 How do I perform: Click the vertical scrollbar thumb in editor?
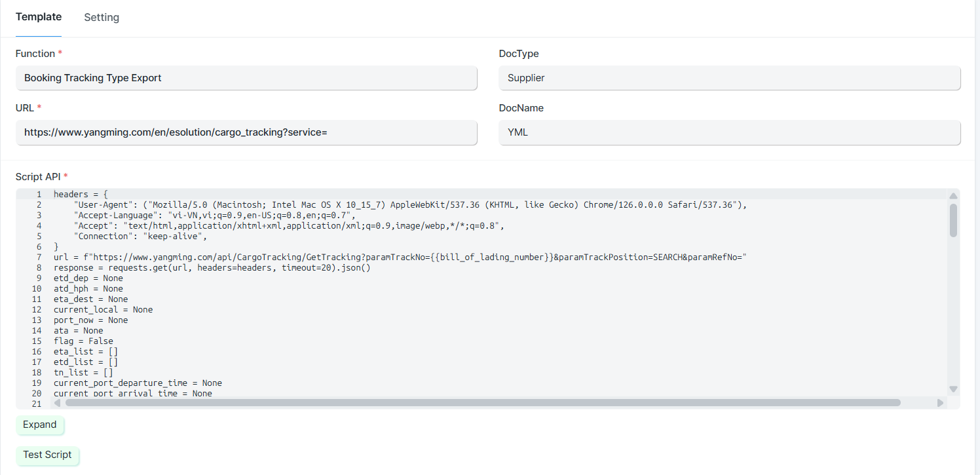pos(953,220)
